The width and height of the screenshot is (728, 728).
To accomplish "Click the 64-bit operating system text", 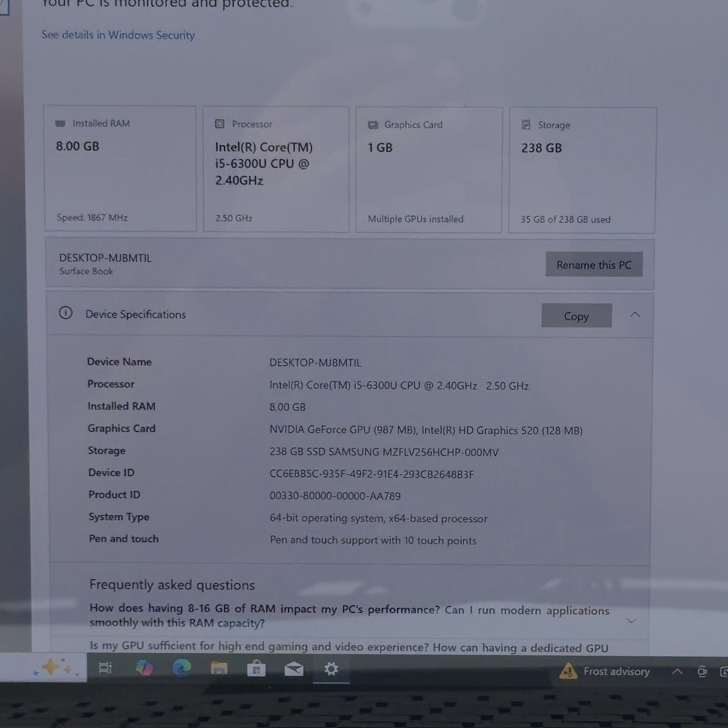I will click(379, 518).
